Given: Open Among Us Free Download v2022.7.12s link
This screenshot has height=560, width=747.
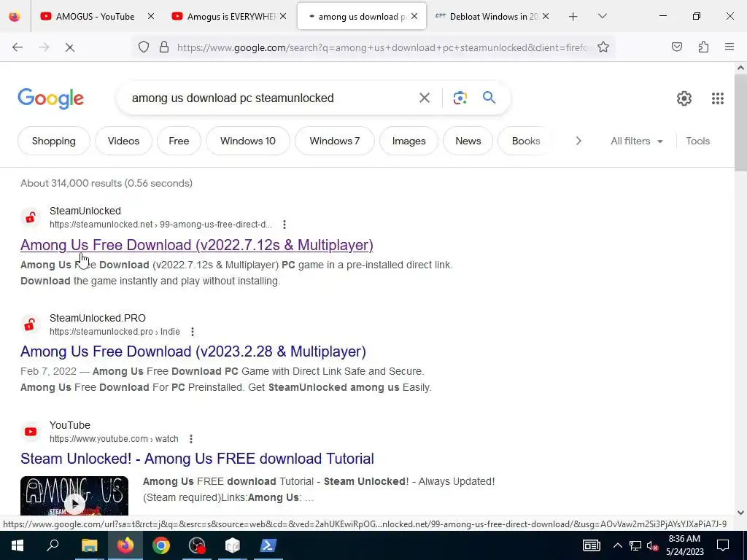Looking at the screenshot, I should click(197, 245).
